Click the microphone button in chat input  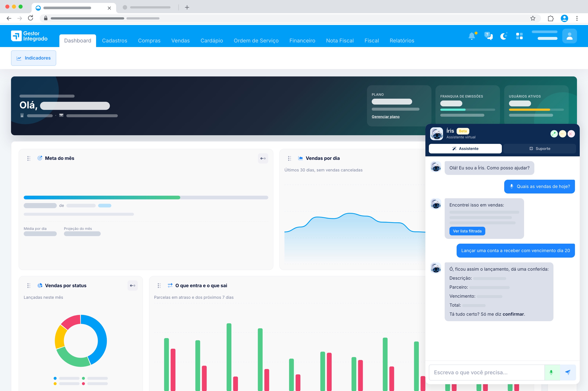[552, 373]
